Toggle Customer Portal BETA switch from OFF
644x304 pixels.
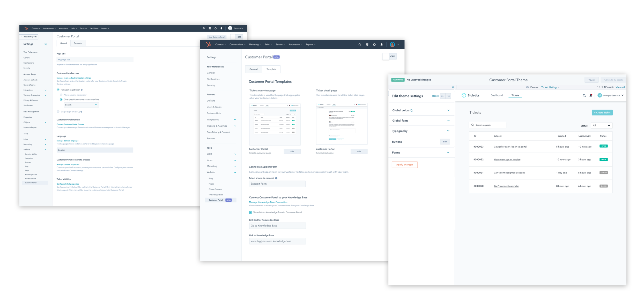[389, 56]
